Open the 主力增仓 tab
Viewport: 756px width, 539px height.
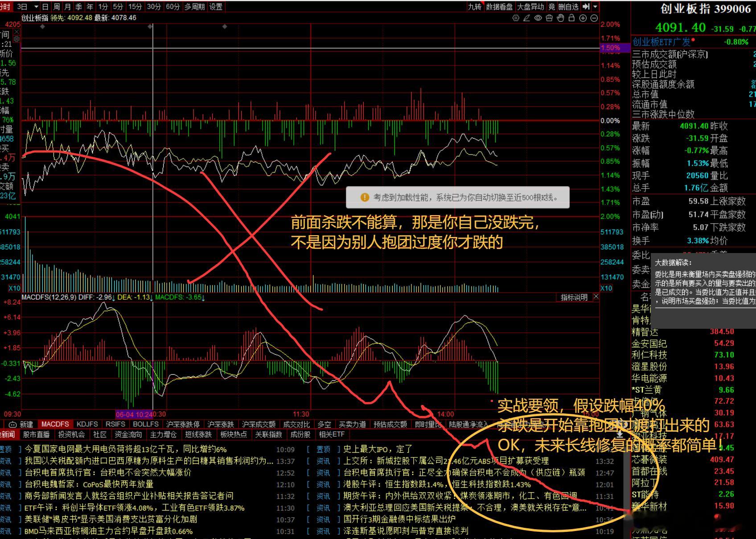click(x=163, y=434)
